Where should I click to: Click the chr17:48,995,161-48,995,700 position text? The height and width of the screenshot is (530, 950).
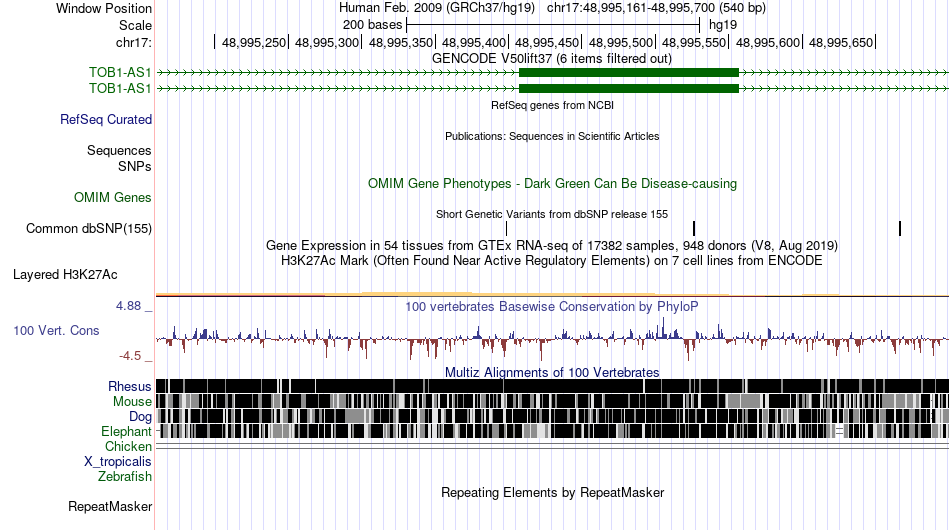[x=656, y=8]
